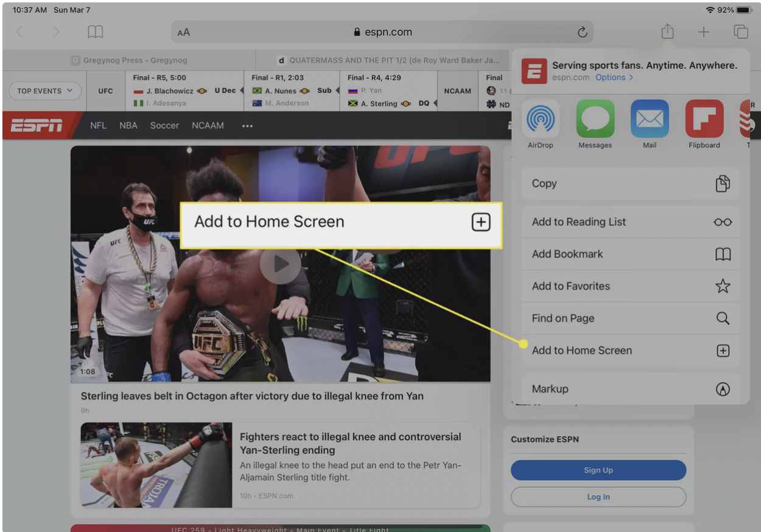This screenshot has width=761, height=532.
Task: Open share Options next to espn.com
Action: tap(614, 77)
